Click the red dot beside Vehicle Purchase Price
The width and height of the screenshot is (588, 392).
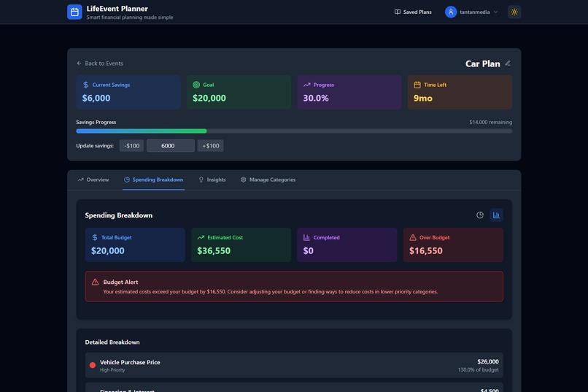(x=93, y=365)
